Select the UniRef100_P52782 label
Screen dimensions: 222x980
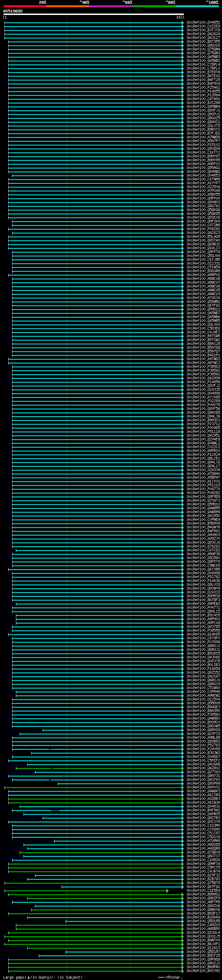[x=203, y=577]
